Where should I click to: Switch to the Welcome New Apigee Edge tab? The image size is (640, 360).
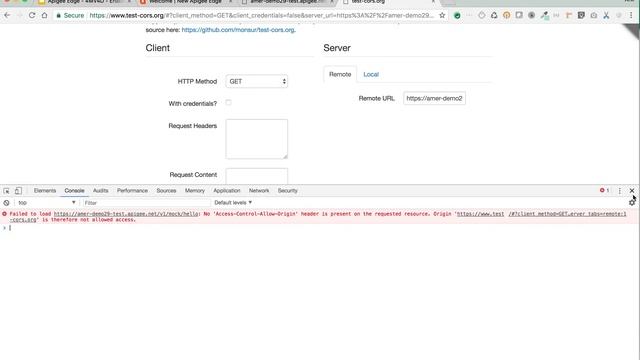pyautogui.click(x=185, y=2)
